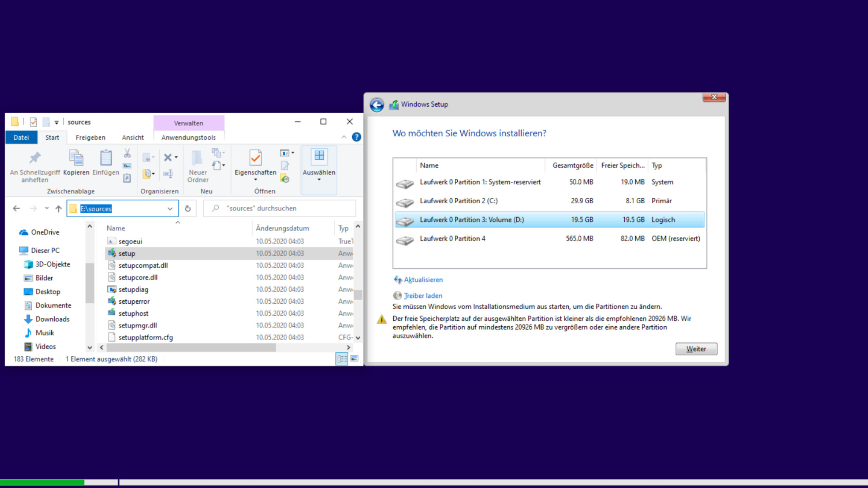Click the Neuer Ordner icon
Viewport: 868px width, 488px height.
tap(198, 158)
